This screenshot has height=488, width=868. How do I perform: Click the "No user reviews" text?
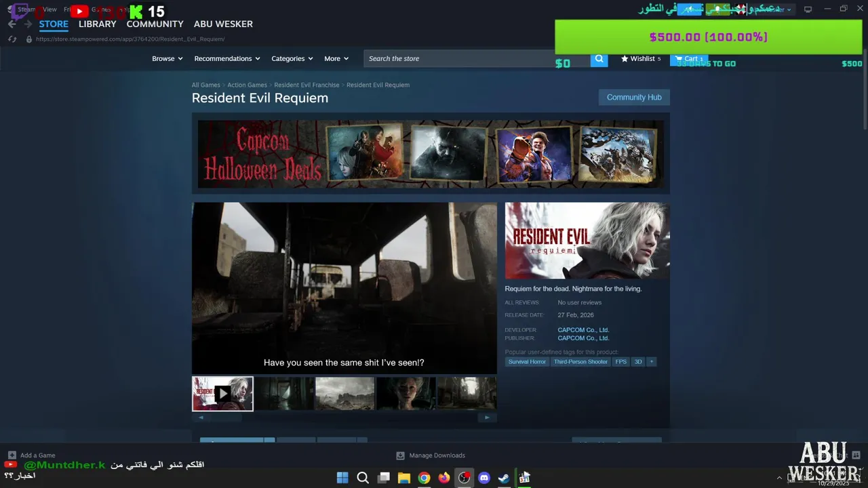pos(580,303)
